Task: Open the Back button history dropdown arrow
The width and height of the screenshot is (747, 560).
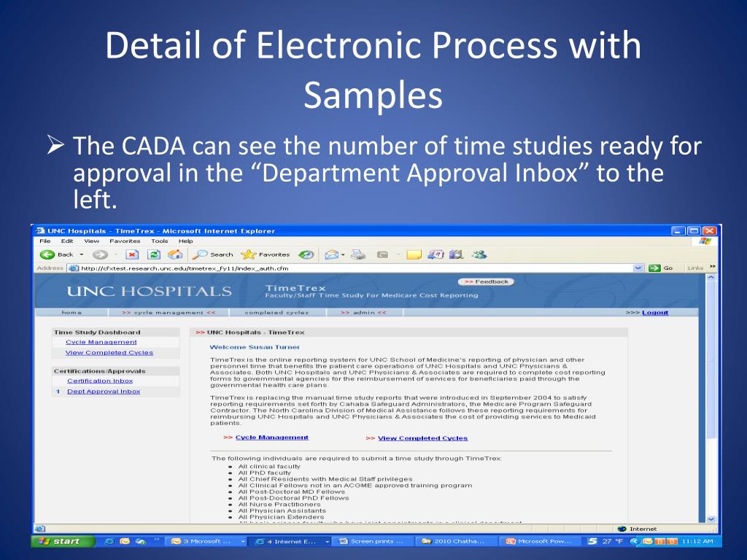Action: [x=82, y=254]
